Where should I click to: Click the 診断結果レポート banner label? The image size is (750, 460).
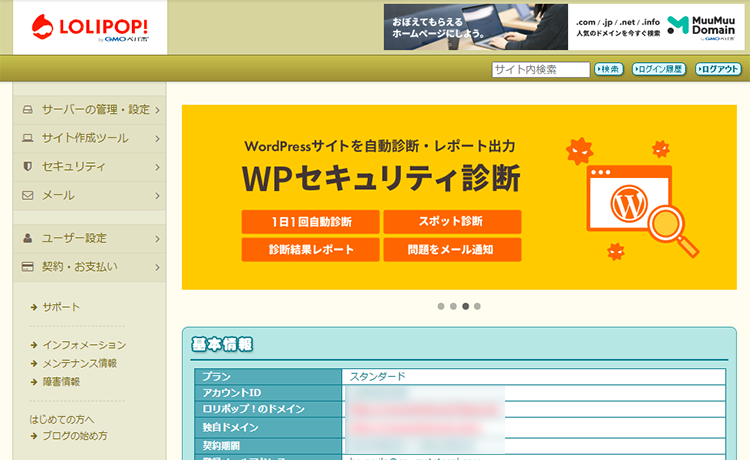(x=310, y=250)
